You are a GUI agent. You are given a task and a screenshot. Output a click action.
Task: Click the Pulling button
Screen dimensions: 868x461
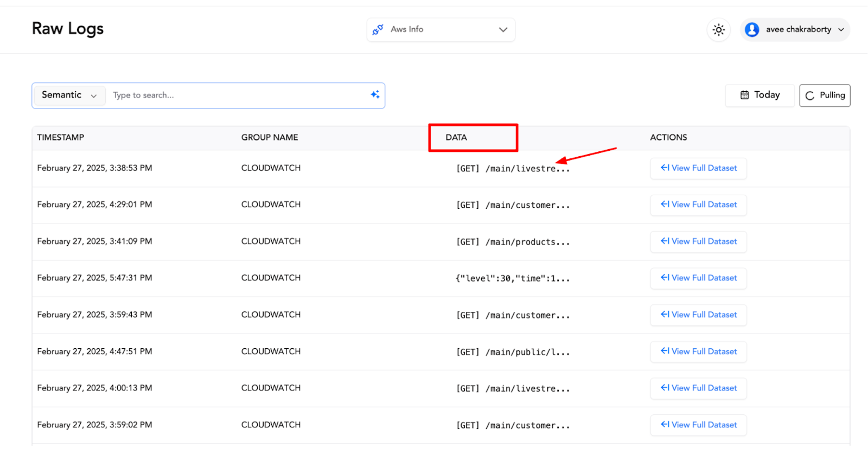click(x=825, y=95)
